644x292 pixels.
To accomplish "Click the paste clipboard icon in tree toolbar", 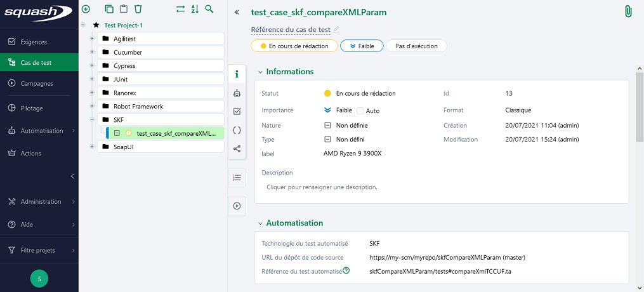I will click(123, 9).
